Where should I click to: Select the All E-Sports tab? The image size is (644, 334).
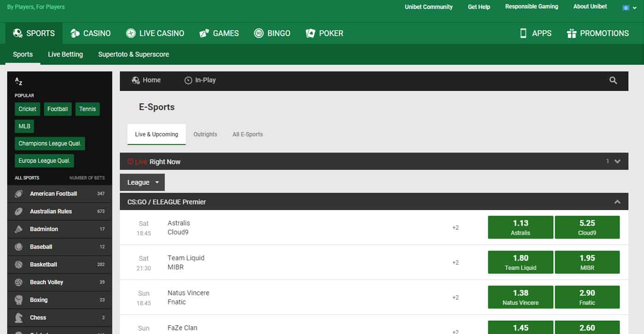pyautogui.click(x=247, y=135)
